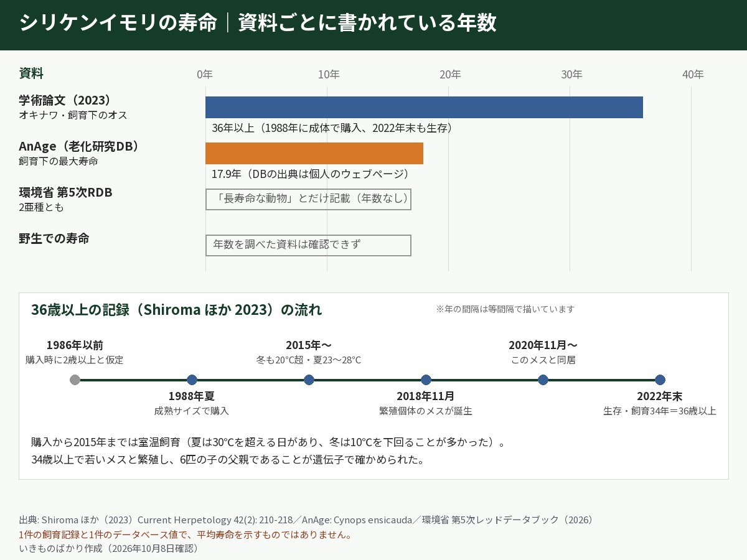This screenshot has height=560, width=747.
Task: Click the heading 36歳以上の記録（Shiroma ほか 2023）の流れ
Action: coord(177,310)
